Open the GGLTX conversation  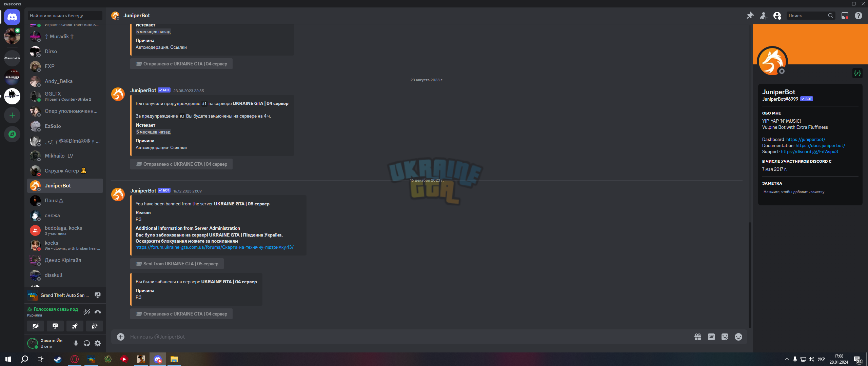[x=65, y=96]
